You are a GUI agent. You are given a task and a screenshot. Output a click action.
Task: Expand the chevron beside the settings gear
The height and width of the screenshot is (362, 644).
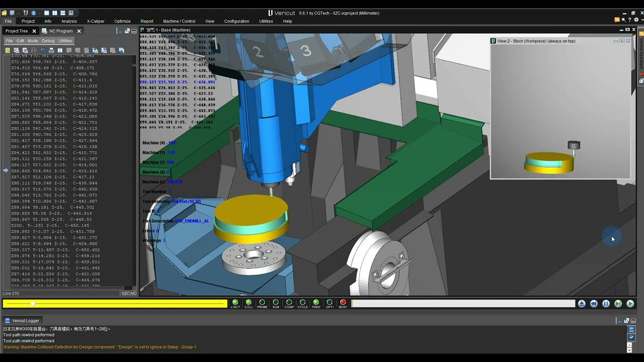coord(642,20)
